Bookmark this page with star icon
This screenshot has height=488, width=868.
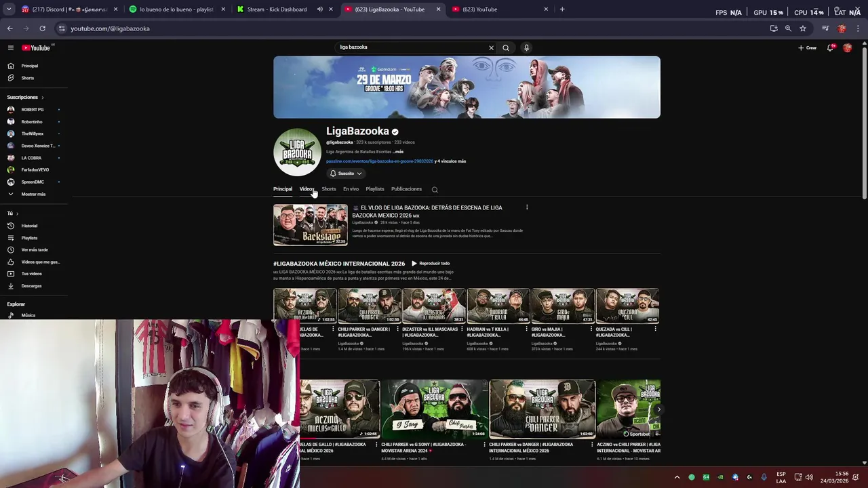tap(803, 28)
